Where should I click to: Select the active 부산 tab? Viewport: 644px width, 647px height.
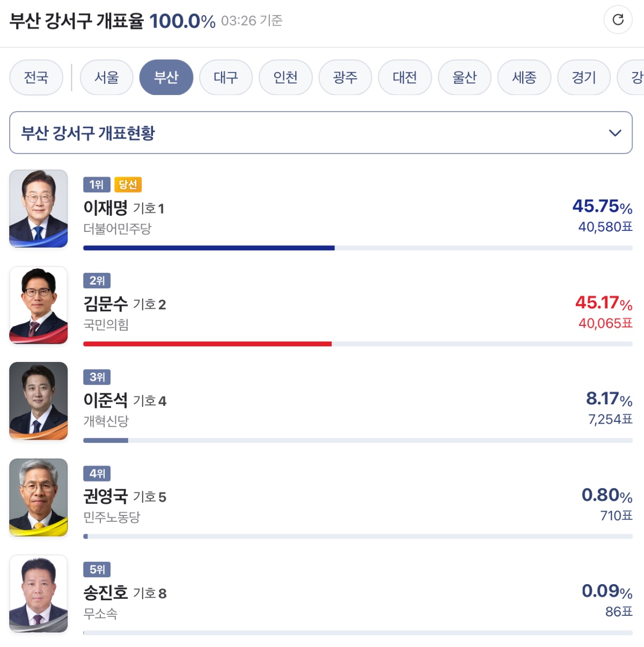[x=166, y=77]
